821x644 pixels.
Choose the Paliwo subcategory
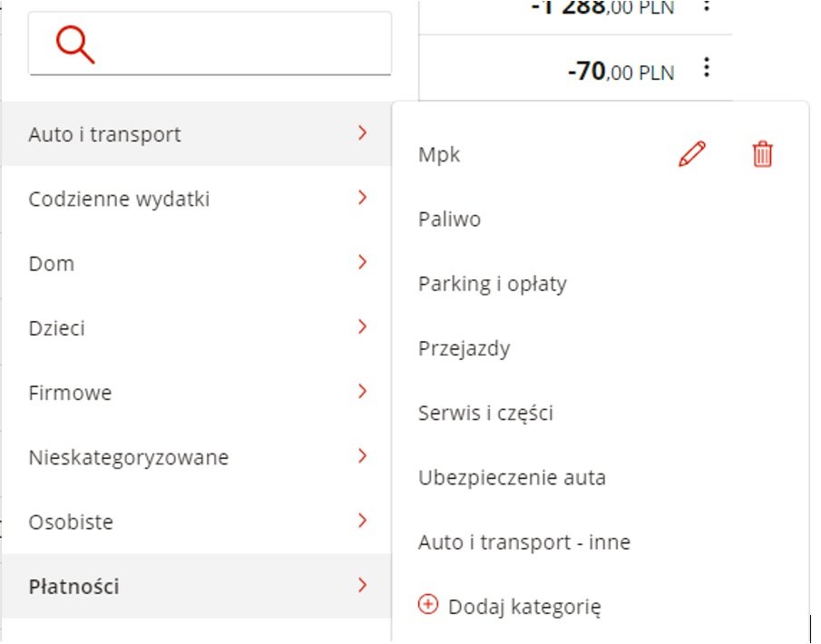tap(449, 219)
